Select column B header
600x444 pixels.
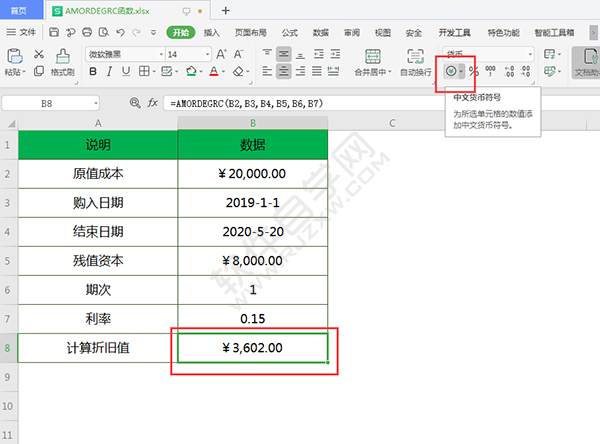coord(253,123)
